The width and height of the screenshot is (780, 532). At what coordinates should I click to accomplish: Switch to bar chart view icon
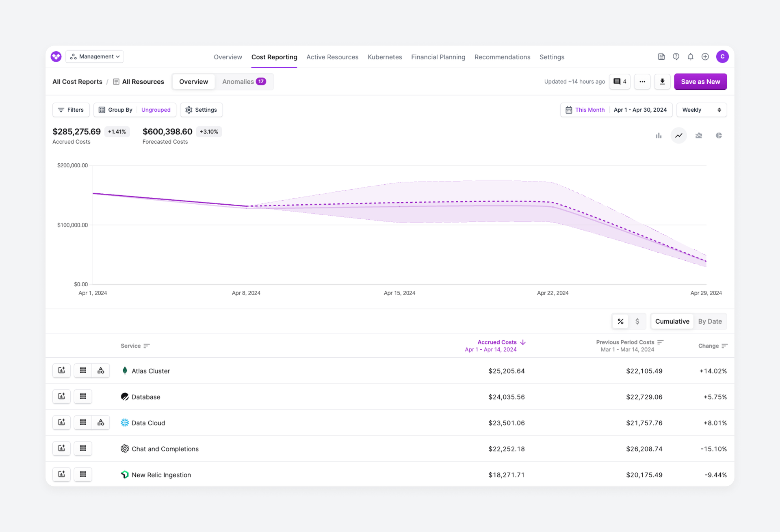point(659,136)
